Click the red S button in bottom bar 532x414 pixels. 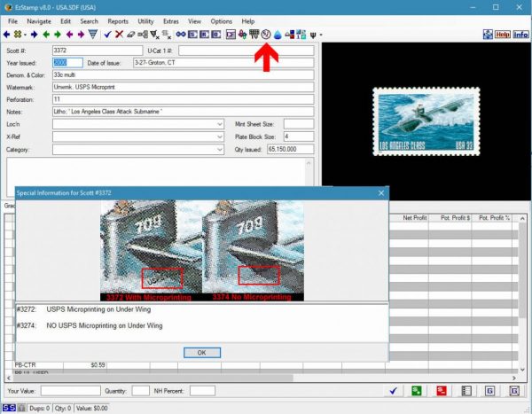(x=441, y=390)
